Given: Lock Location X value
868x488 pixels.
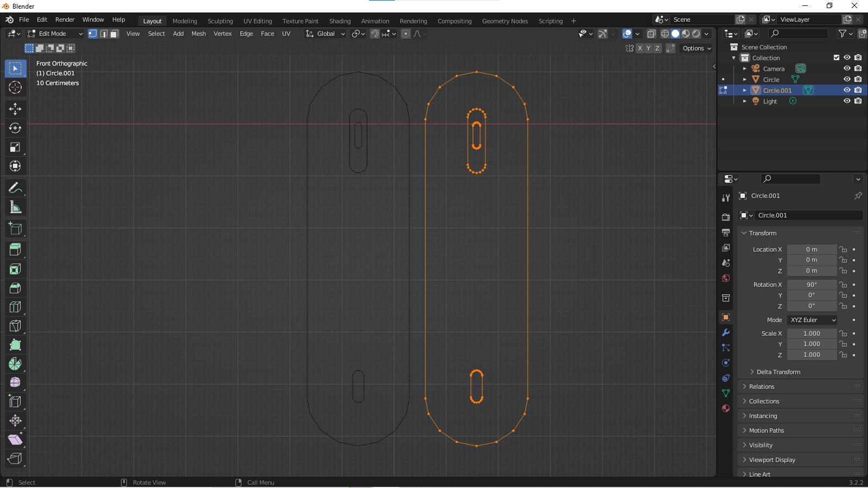Looking at the screenshot, I should click(x=843, y=249).
